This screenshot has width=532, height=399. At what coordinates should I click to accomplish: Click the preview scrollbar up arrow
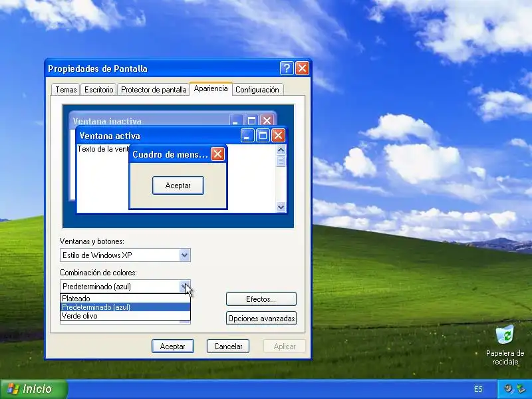coord(281,150)
